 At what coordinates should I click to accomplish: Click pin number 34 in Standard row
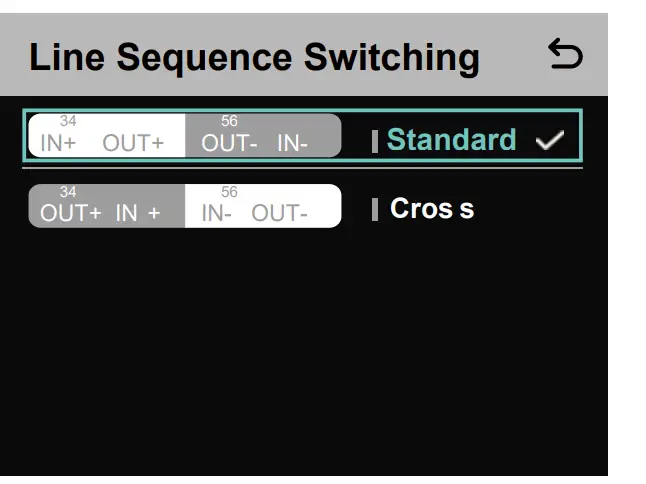coord(68,122)
